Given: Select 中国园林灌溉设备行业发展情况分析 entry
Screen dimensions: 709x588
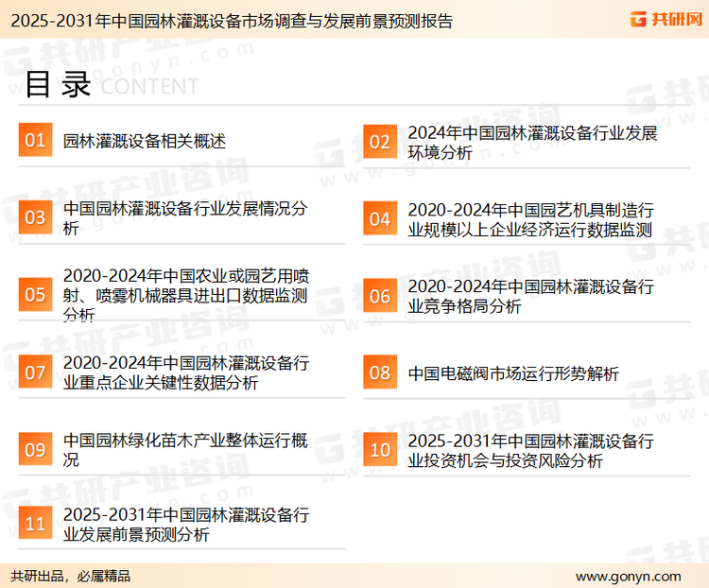Looking at the screenshot, I should pyautogui.click(x=184, y=218).
